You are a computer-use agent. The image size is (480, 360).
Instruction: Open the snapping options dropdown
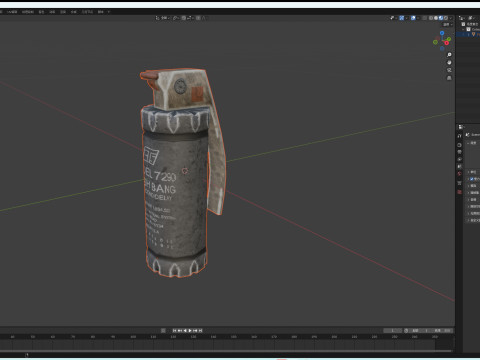coord(190,18)
